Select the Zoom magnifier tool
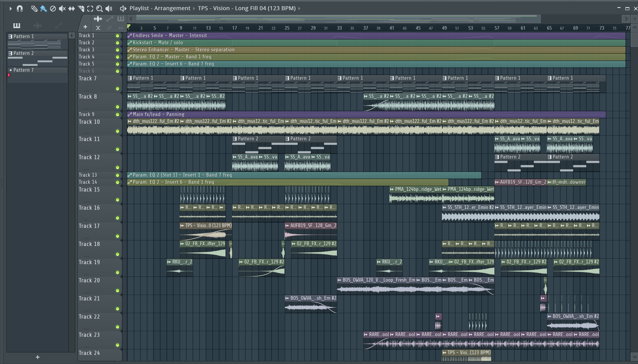This screenshot has width=638, height=364. pyautogui.click(x=99, y=8)
